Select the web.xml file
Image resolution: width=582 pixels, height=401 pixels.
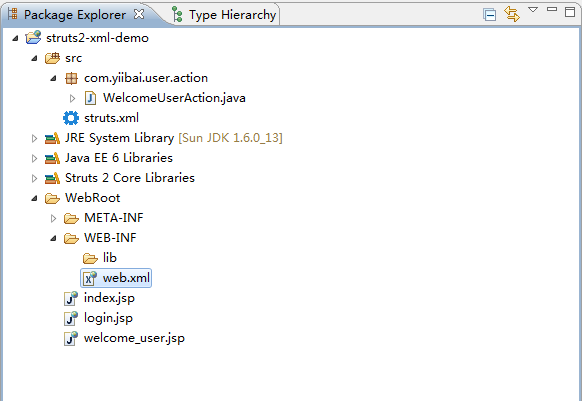pyautogui.click(x=116, y=278)
